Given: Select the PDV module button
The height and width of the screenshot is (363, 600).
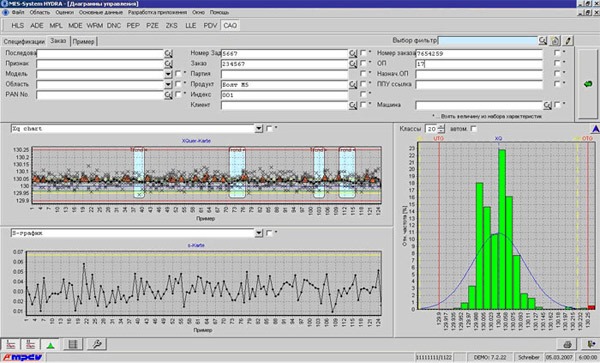Looking at the screenshot, I should 210,26.
